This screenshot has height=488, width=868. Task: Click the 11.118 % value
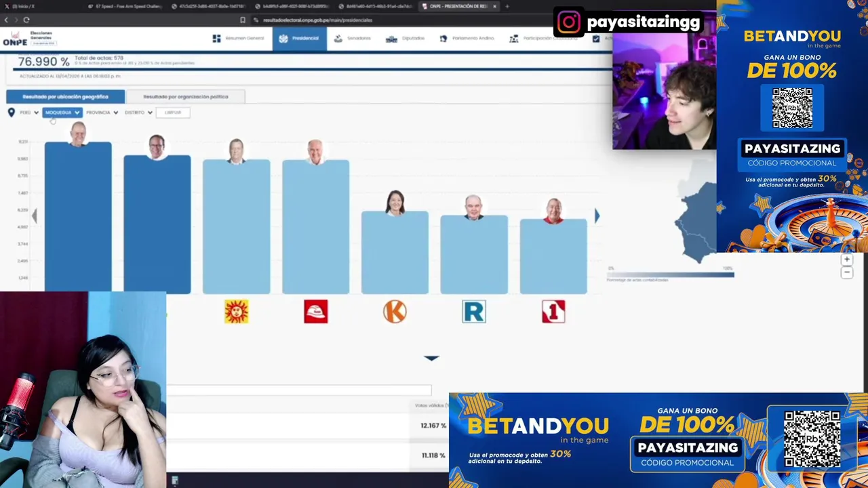coord(433,455)
